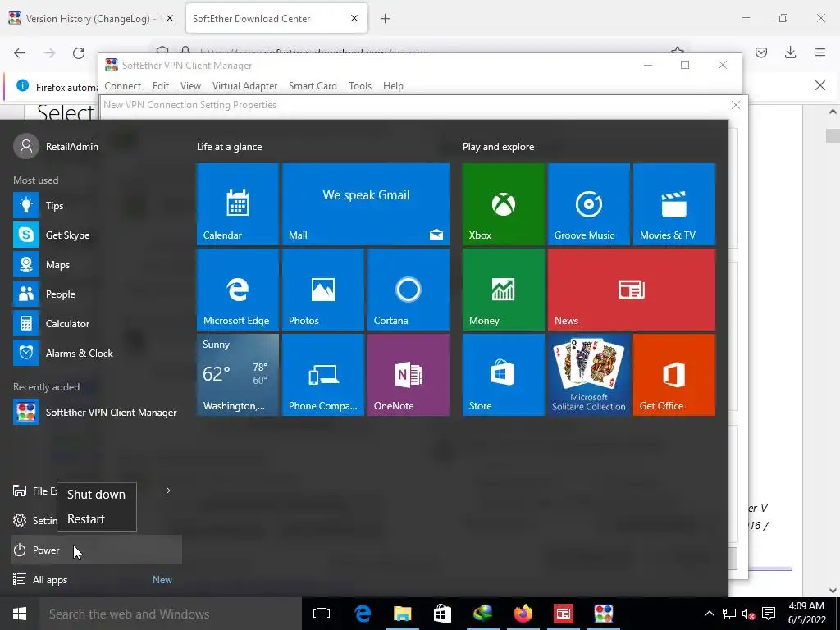
Task: Launch the OneNote tile
Action: point(409,374)
